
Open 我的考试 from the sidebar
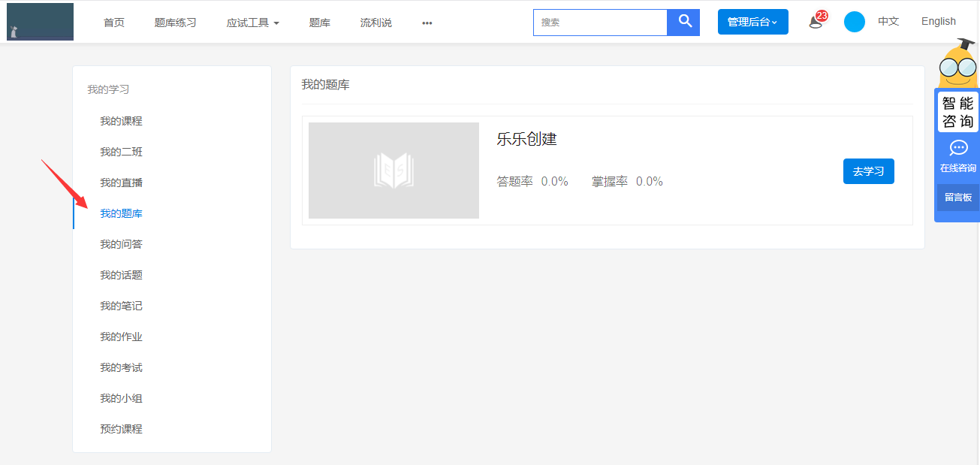[x=121, y=367]
